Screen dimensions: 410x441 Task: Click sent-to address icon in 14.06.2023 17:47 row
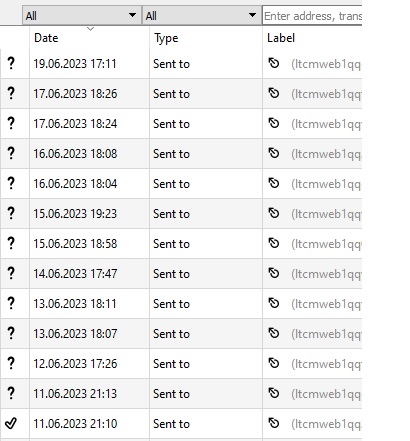274,273
